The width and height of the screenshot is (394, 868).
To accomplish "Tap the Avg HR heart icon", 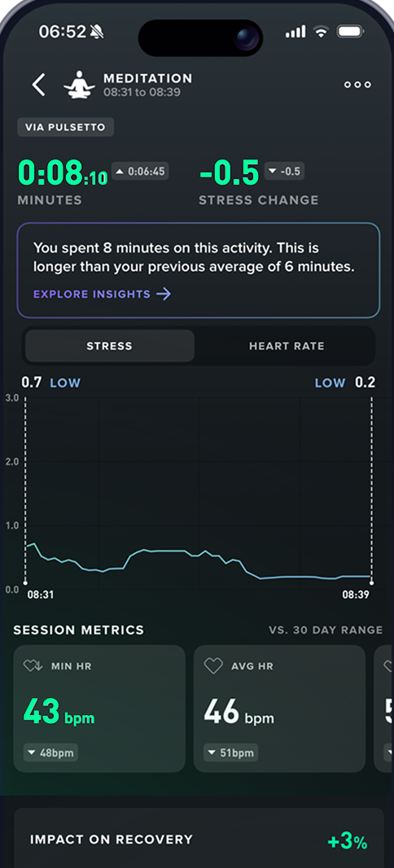I will click(213, 666).
